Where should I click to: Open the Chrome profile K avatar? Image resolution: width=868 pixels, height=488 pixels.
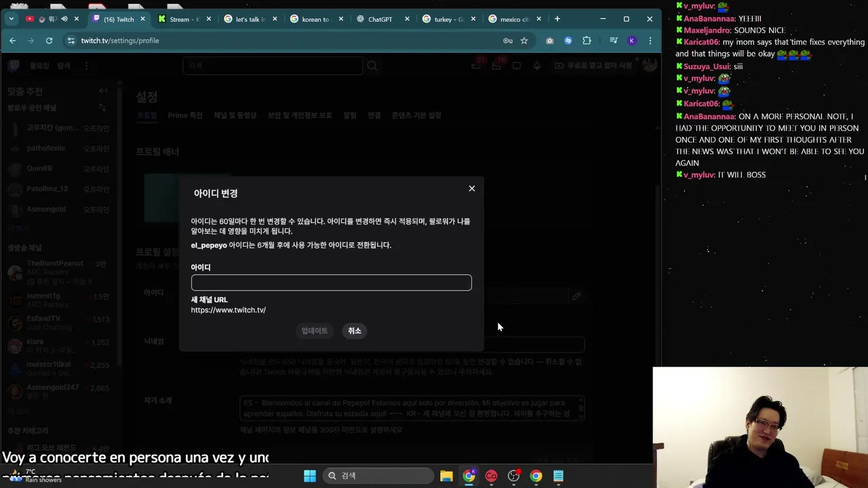[632, 41]
